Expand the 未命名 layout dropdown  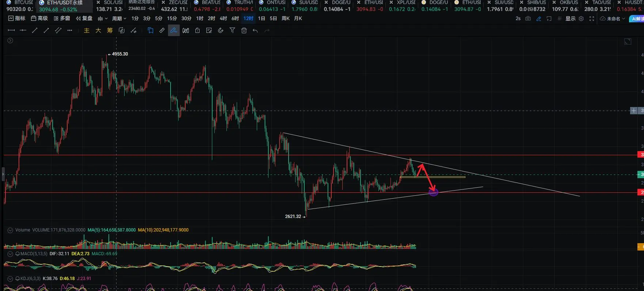(x=613, y=19)
